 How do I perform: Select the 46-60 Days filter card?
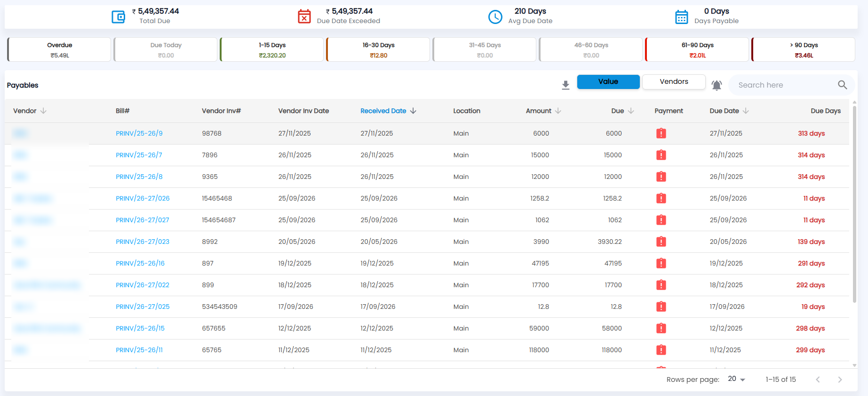(x=591, y=49)
